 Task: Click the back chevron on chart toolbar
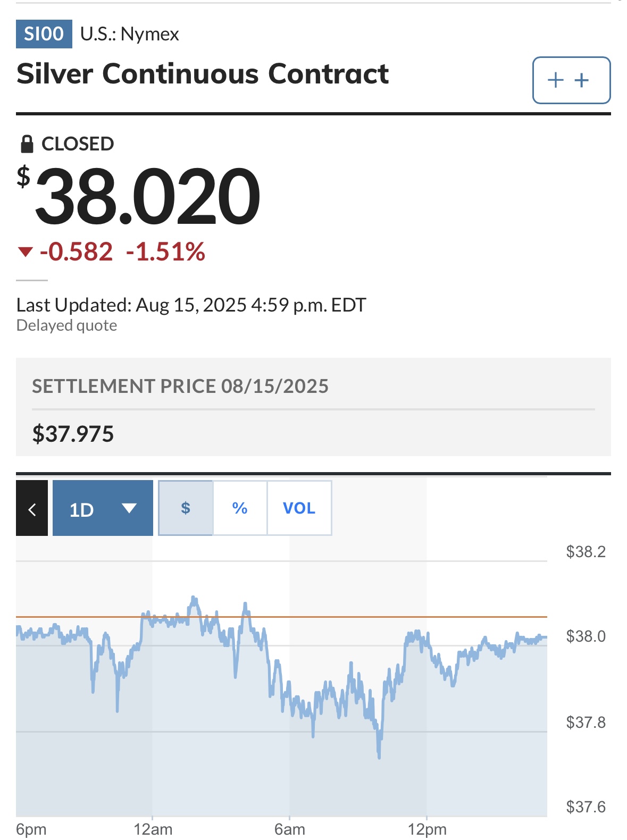click(32, 508)
